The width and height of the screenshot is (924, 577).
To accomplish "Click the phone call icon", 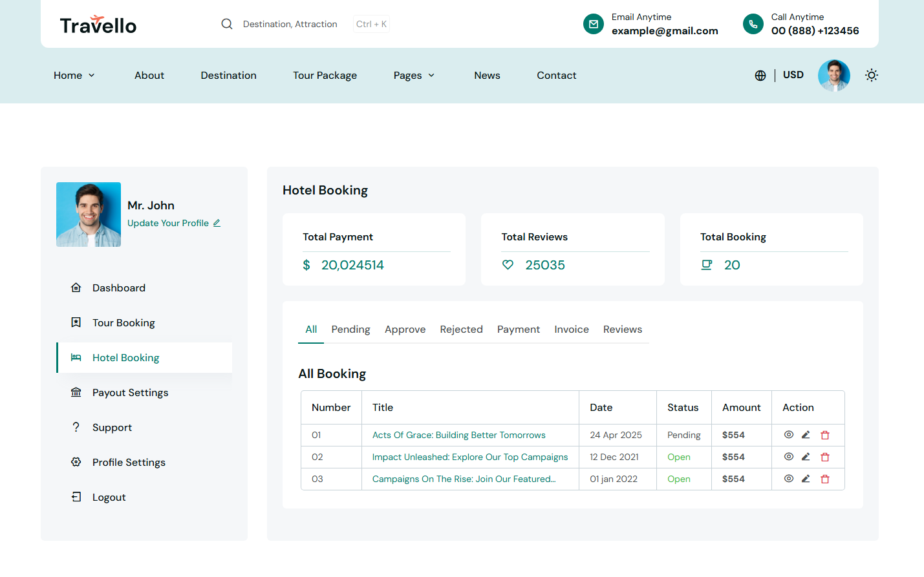I will point(753,24).
